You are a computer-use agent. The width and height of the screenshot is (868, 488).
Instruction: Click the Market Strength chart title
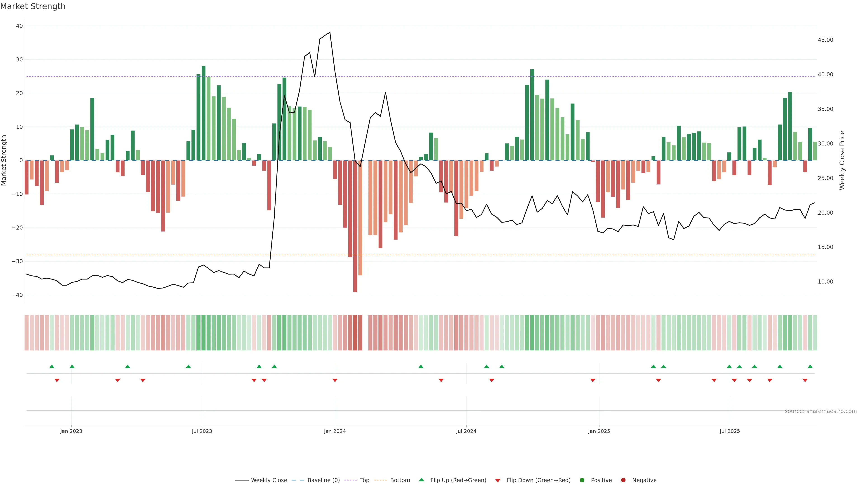coord(33,6)
